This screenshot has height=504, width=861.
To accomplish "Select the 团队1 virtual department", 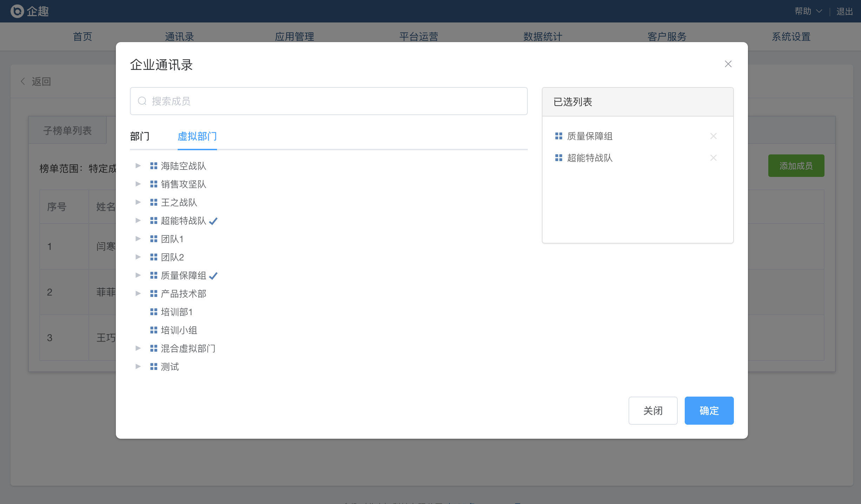I will click(172, 239).
